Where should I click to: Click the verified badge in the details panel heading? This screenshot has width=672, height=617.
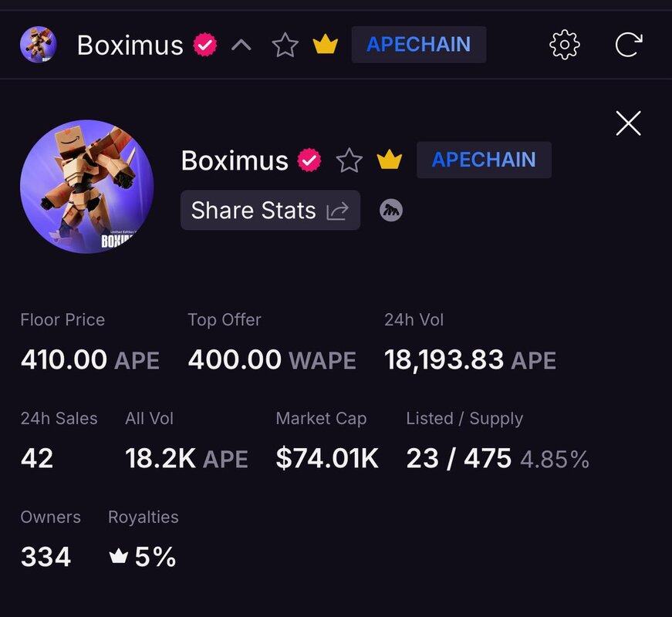click(310, 160)
